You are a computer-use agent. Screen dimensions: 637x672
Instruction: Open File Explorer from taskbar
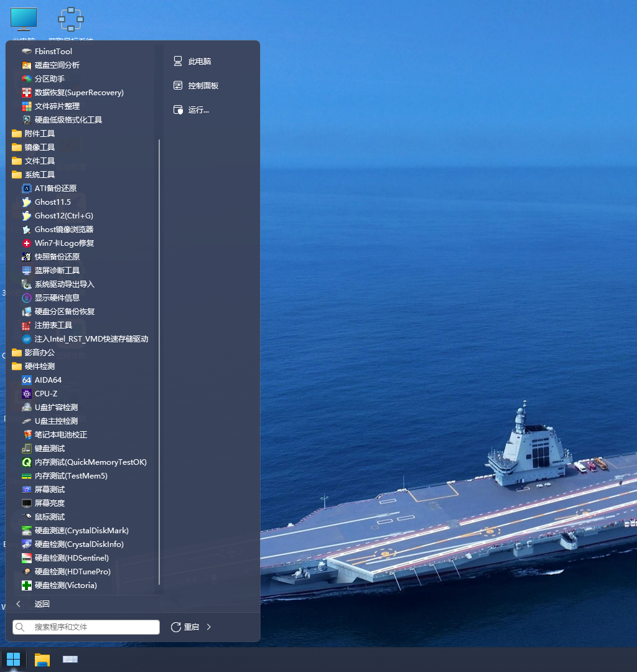(x=42, y=660)
